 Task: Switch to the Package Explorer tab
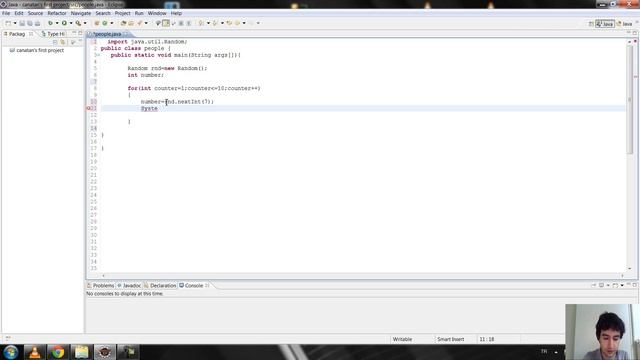[x=17, y=34]
